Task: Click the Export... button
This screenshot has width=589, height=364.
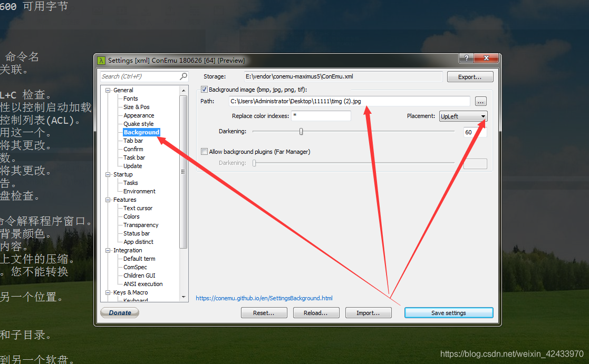Action: [470, 77]
